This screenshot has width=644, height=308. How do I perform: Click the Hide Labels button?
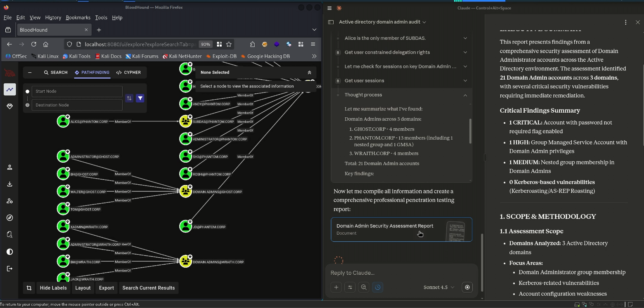pyautogui.click(x=53, y=288)
